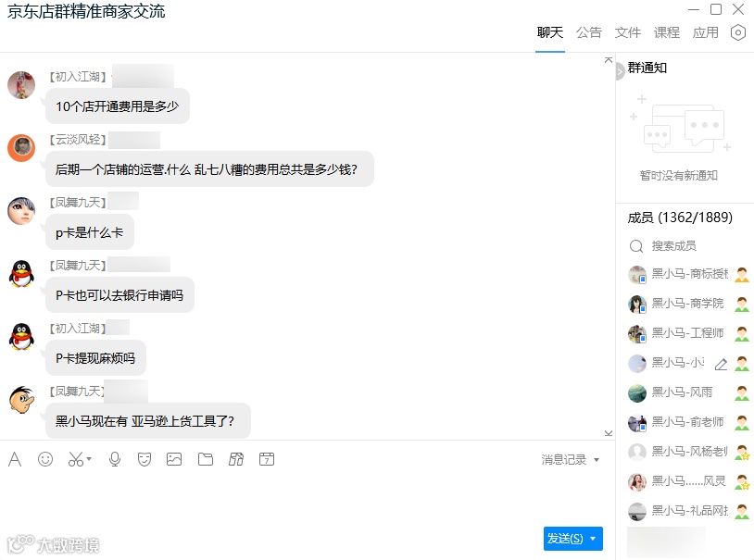Viewport: 754px width, 560px height.
Task: Click the 发送(S) button
Action: point(565,539)
